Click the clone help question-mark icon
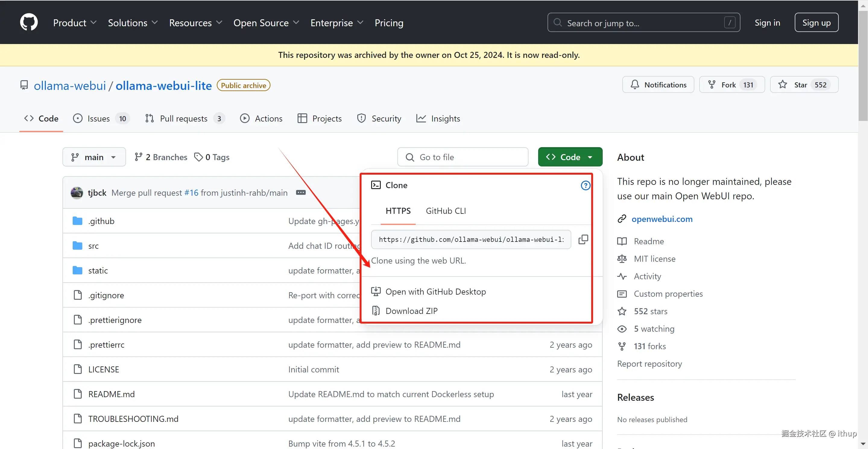Image resolution: width=868 pixels, height=449 pixels. coord(585,185)
